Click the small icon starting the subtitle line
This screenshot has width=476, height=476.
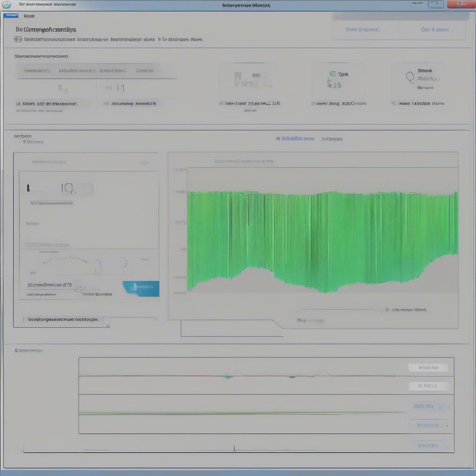(18, 39)
